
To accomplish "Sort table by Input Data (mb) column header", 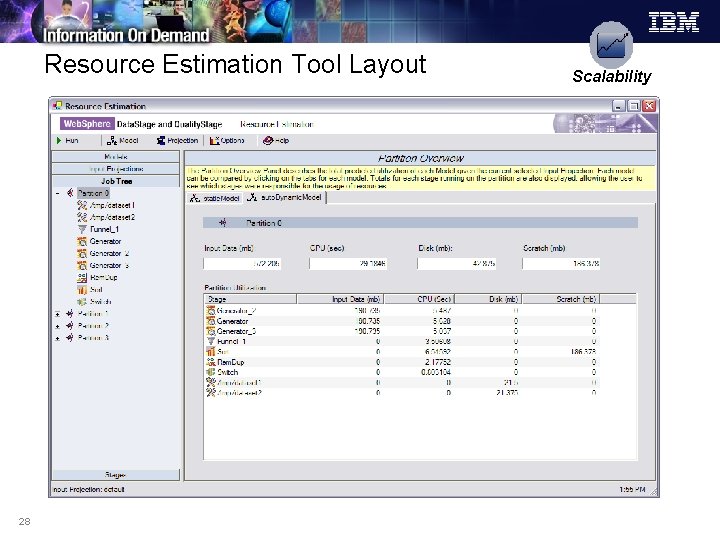I will tap(340, 299).
